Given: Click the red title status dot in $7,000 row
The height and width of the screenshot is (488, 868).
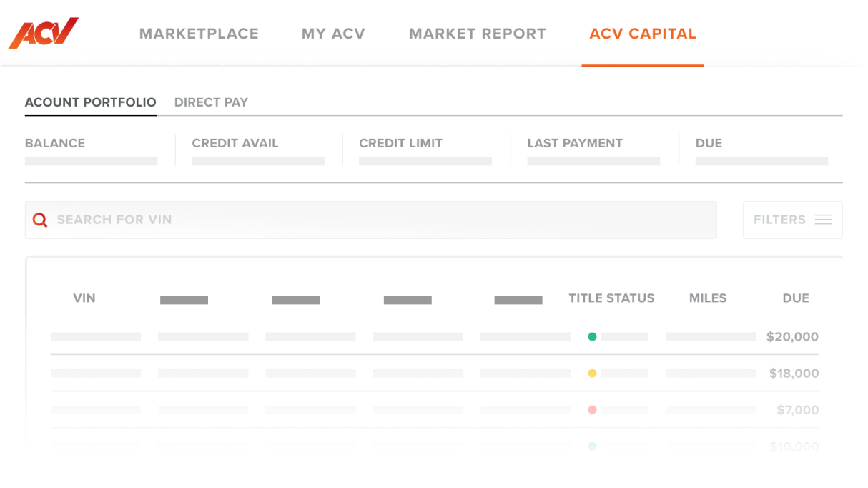Looking at the screenshot, I should coord(592,410).
